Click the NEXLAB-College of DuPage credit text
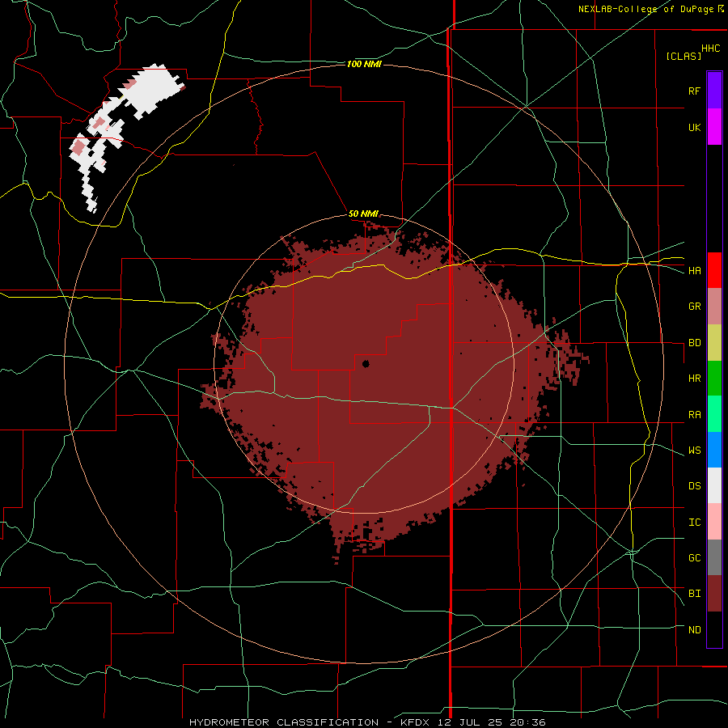728x728 pixels. (645, 9)
